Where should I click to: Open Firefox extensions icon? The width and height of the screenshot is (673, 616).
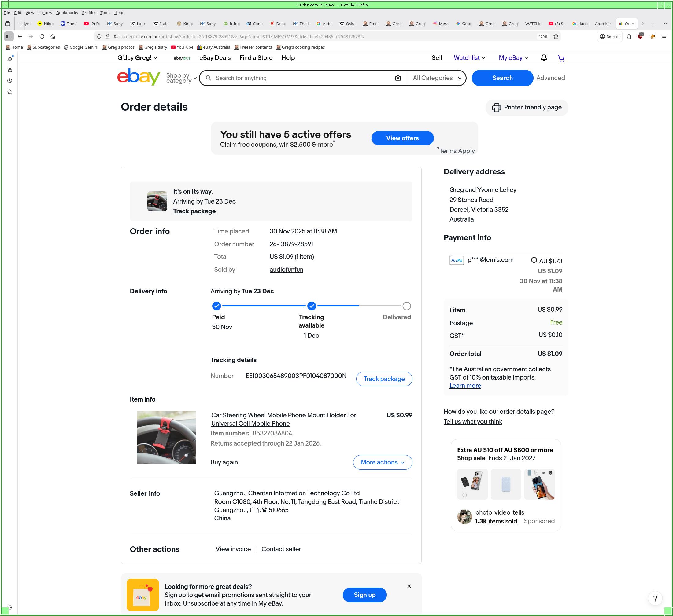(629, 36)
